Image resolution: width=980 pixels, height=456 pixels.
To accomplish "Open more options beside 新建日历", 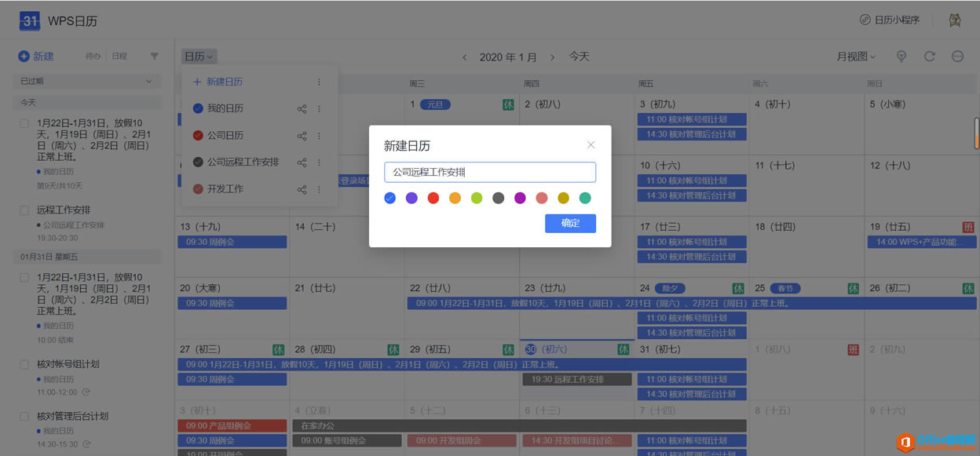I will (x=319, y=82).
